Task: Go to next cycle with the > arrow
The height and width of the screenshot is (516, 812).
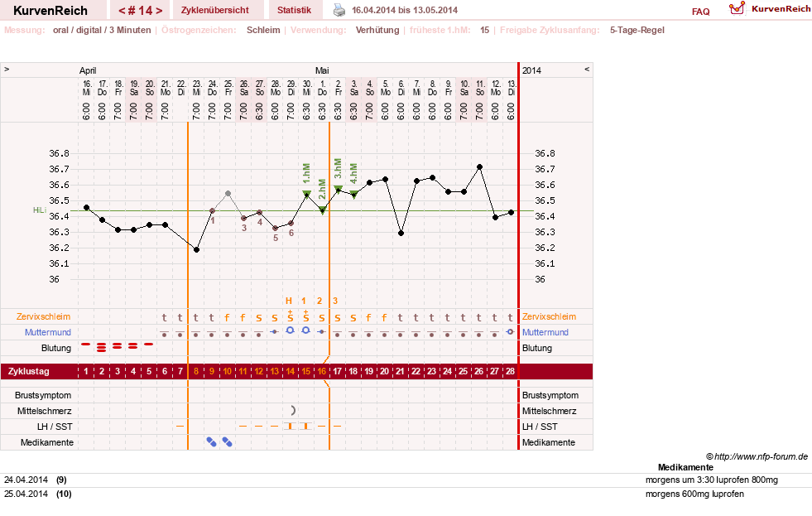Action: tap(160, 11)
